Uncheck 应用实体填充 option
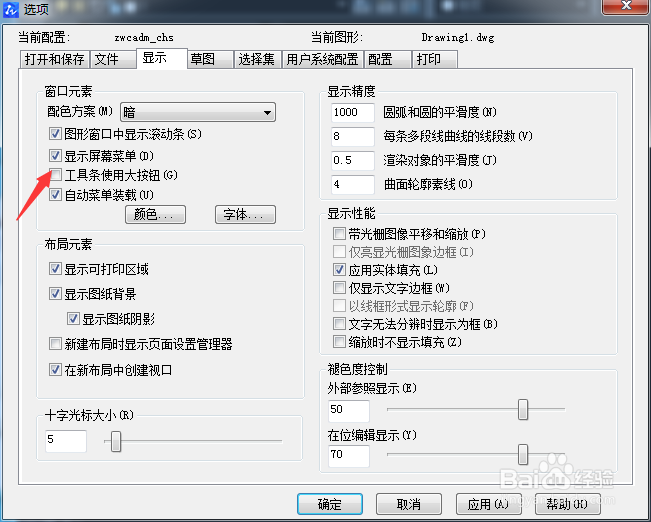The image size is (651, 522). pyautogui.click(x=339, y=270)
